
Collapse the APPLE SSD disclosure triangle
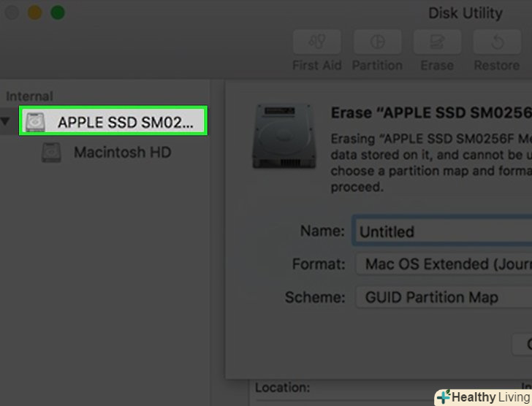point(5,121)
